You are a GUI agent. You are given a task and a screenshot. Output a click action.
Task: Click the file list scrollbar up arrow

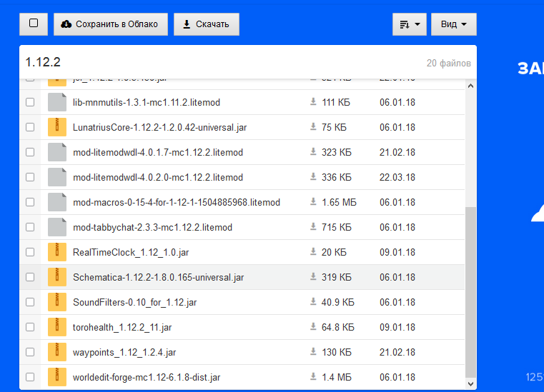(470, 86)
